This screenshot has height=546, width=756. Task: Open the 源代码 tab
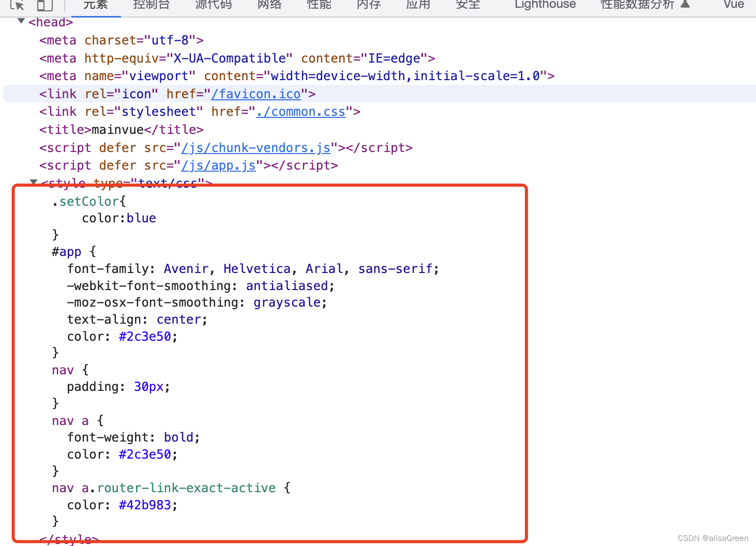tap(214, 5)
